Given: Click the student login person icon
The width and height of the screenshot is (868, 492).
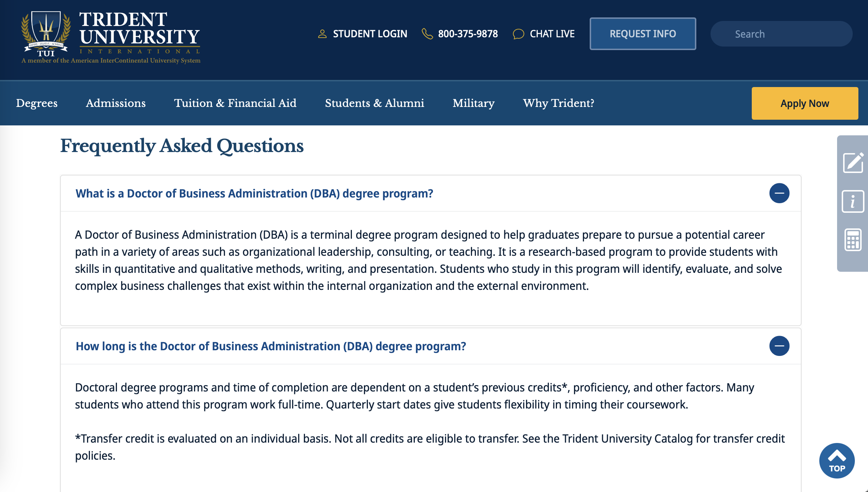Looking at the screenshot, I should 322,34.
